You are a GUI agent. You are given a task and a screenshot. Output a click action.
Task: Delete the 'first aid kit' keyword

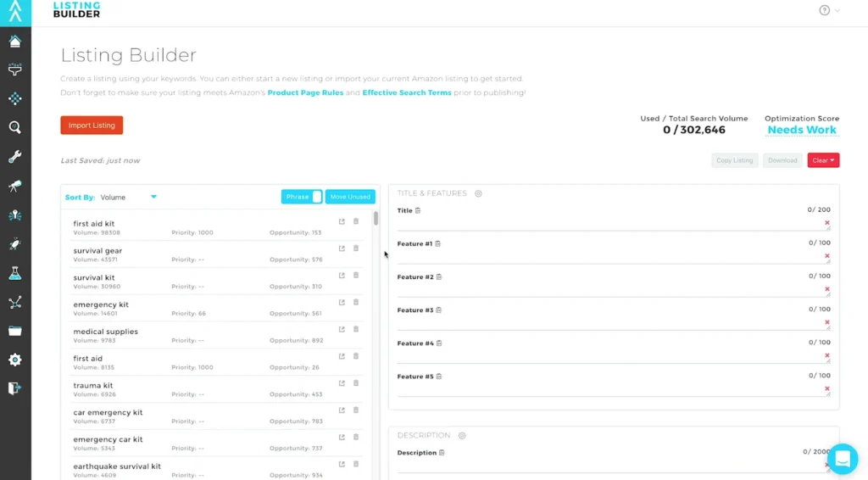pos(356,220)
